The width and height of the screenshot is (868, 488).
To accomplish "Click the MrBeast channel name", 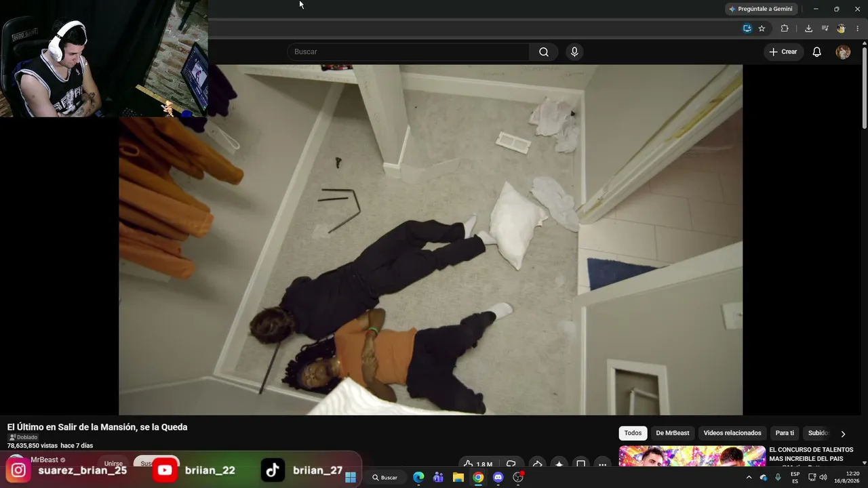I will [x=44, y=460].
